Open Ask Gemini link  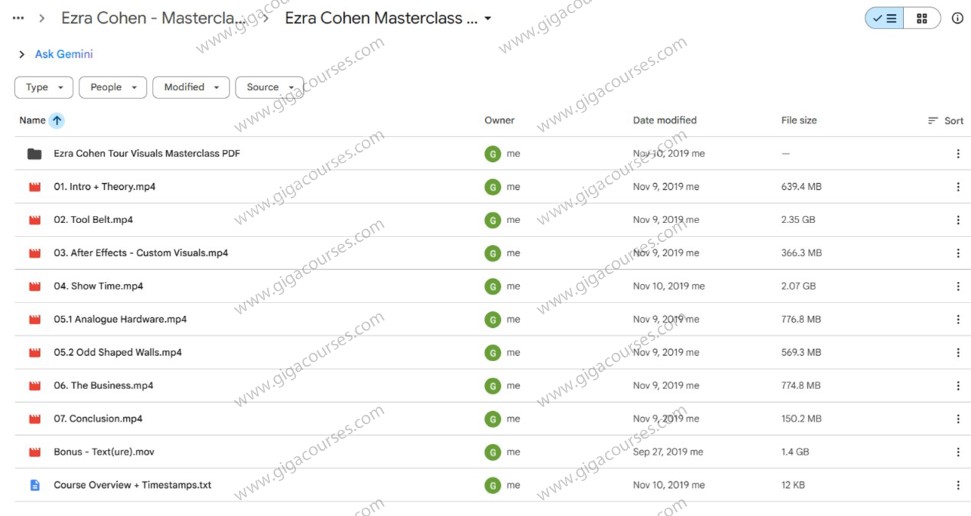pyautogui.click(x=64, y=54)
